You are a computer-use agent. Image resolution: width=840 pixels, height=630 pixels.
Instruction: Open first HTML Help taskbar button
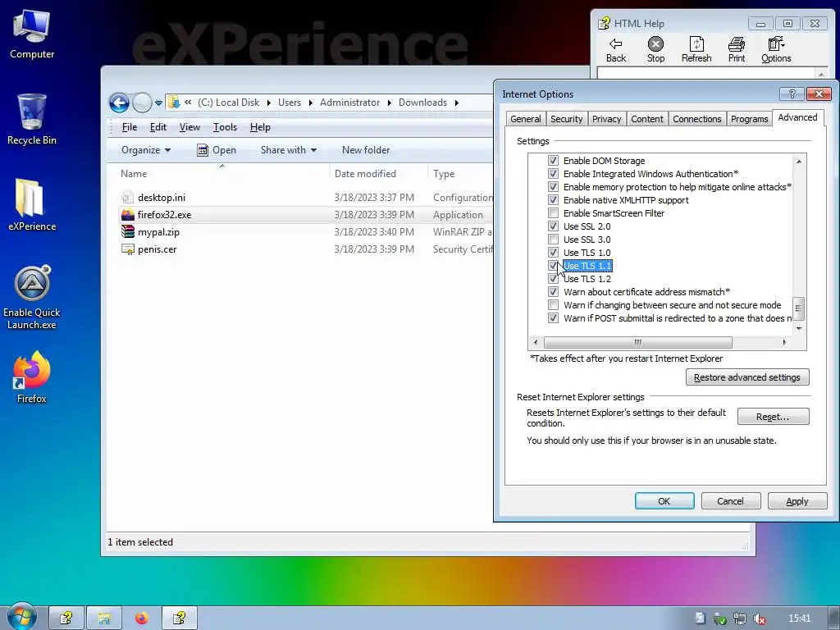coord(66,619)
